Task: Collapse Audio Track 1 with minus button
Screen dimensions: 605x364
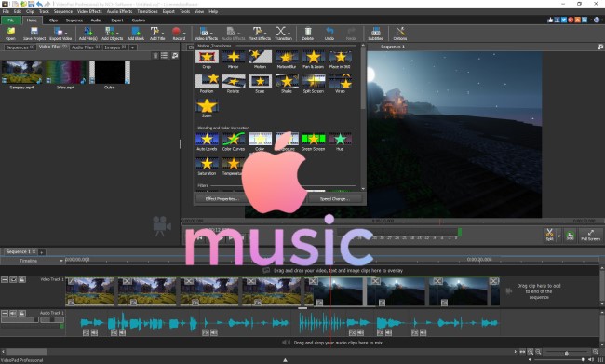Action: point(5,313)
